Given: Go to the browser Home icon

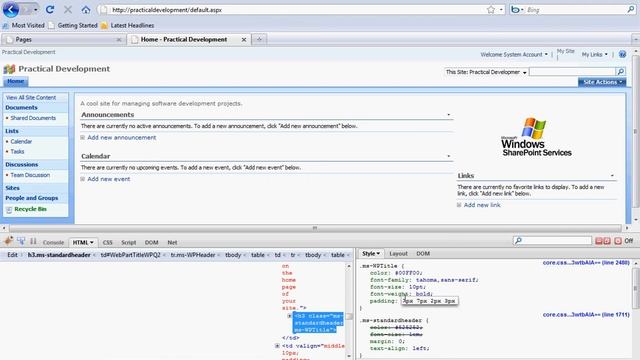Looking at the screenshot, I should coord(86,9).
